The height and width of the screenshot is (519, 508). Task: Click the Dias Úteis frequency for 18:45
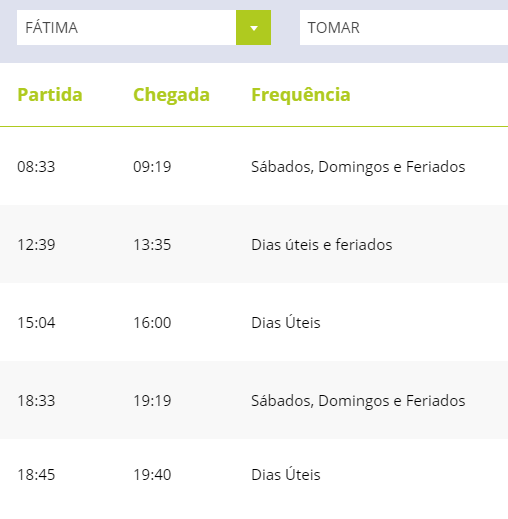[286, 474]
